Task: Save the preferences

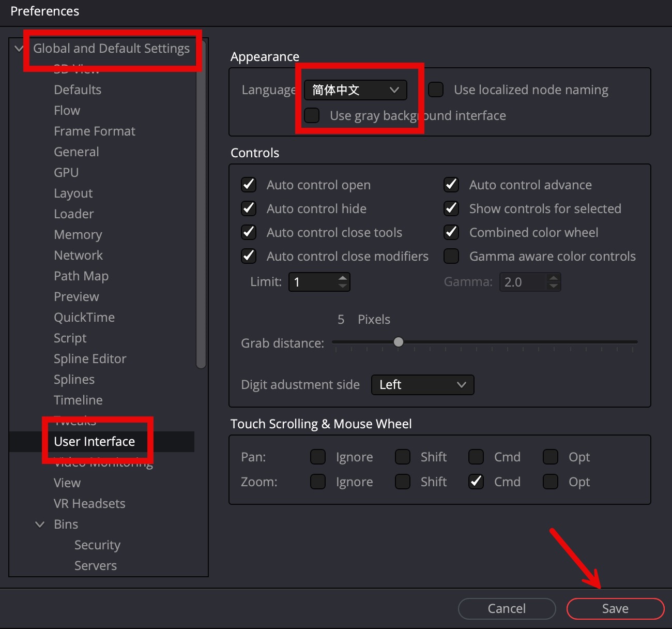Action: pyautogui.click(x=615, y=609)
